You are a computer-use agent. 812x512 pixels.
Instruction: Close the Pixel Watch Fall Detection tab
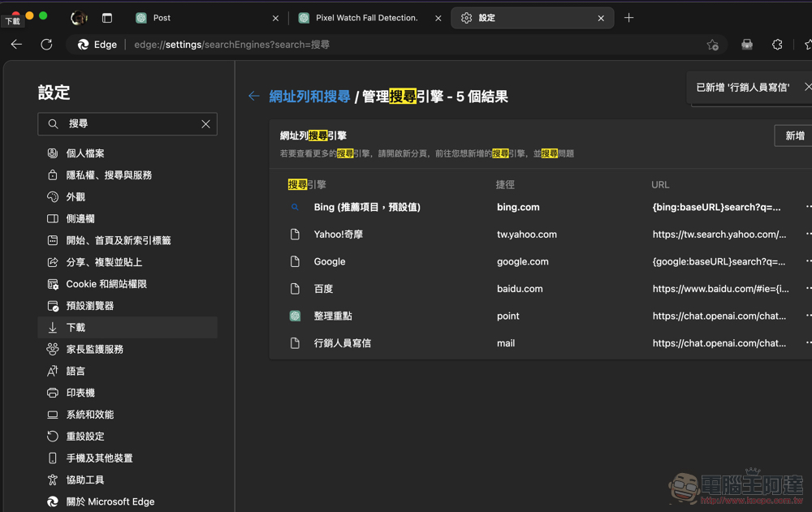[x=438, y=18]
